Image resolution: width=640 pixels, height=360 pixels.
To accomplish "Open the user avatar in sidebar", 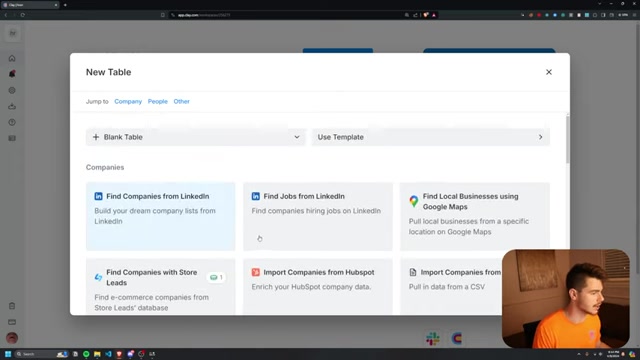I will click(x=12, y=338).
